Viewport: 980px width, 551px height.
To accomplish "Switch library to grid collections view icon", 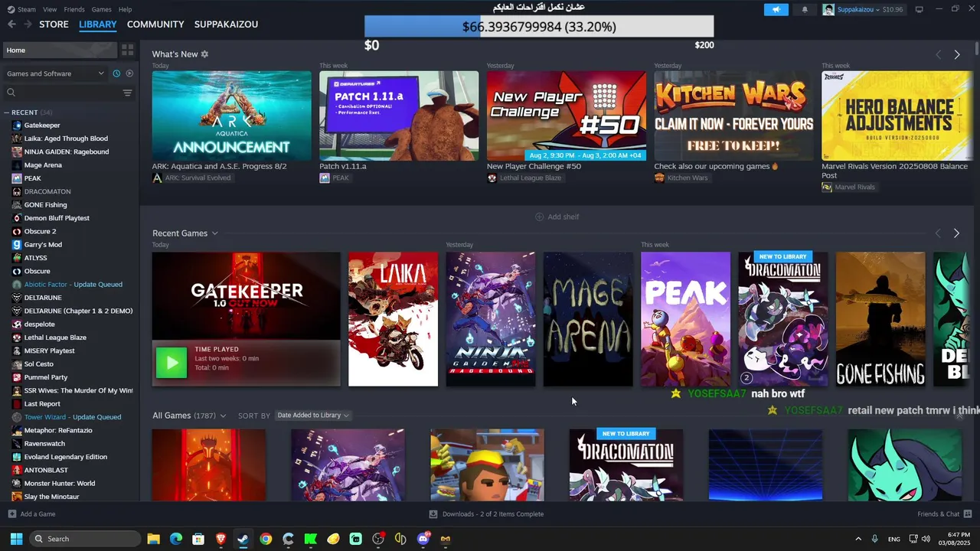I will (x=127, y=50).
